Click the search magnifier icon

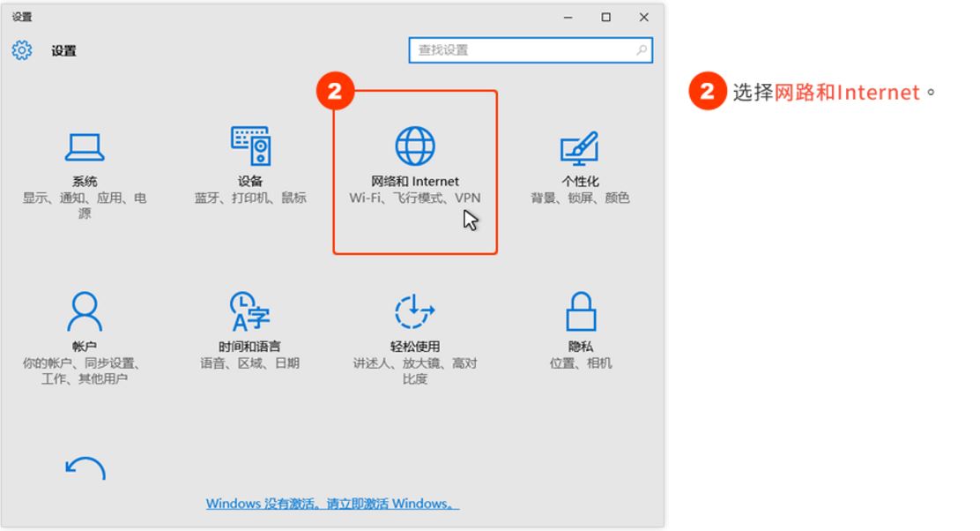coord(642,50)
